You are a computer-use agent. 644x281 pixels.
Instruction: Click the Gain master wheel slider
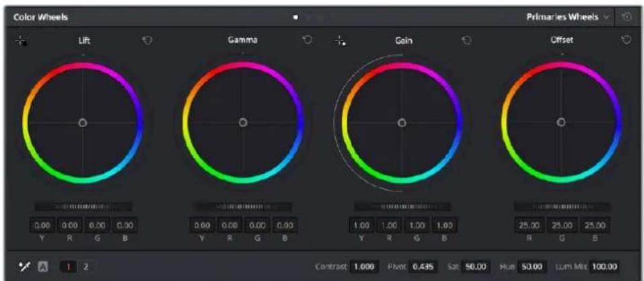point(402,206)
